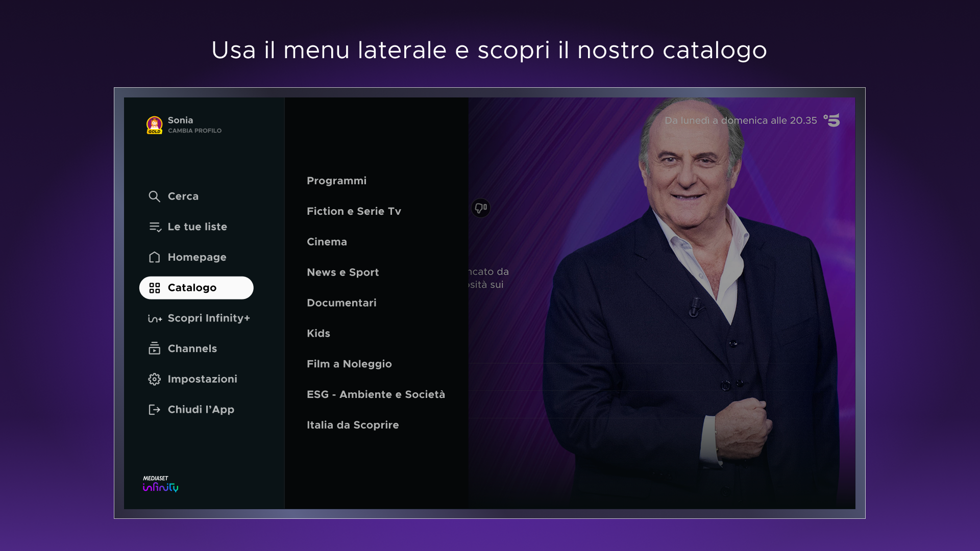Viewport: 980px width, 551px height.
Task: Choose News e Sport category
Action: click(x=342, y=272)
